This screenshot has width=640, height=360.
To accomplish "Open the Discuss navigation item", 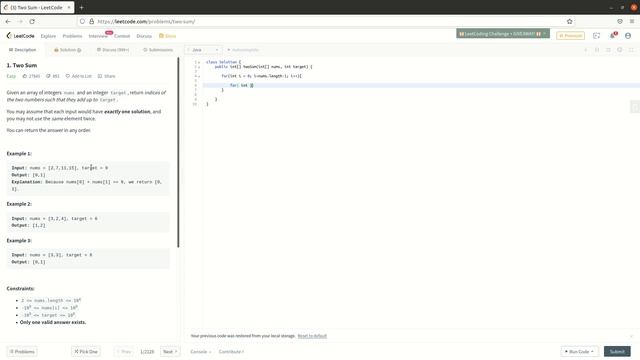I will click(x=144, y=36).
